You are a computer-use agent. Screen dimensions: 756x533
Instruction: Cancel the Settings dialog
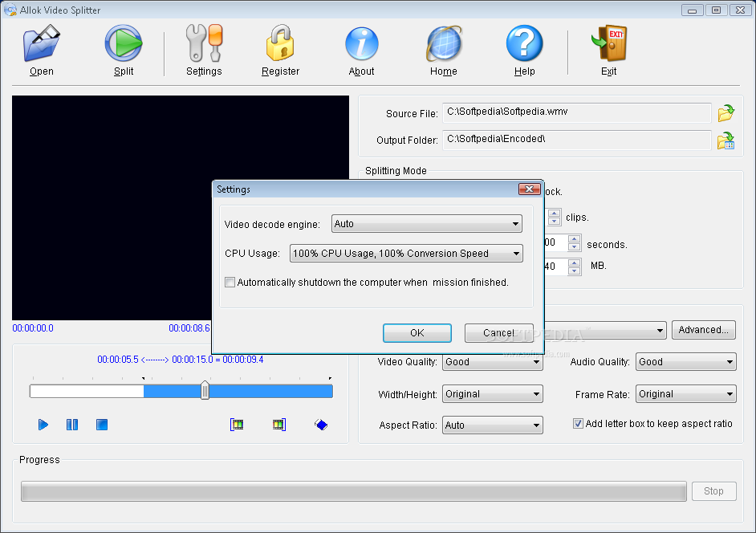498,333
